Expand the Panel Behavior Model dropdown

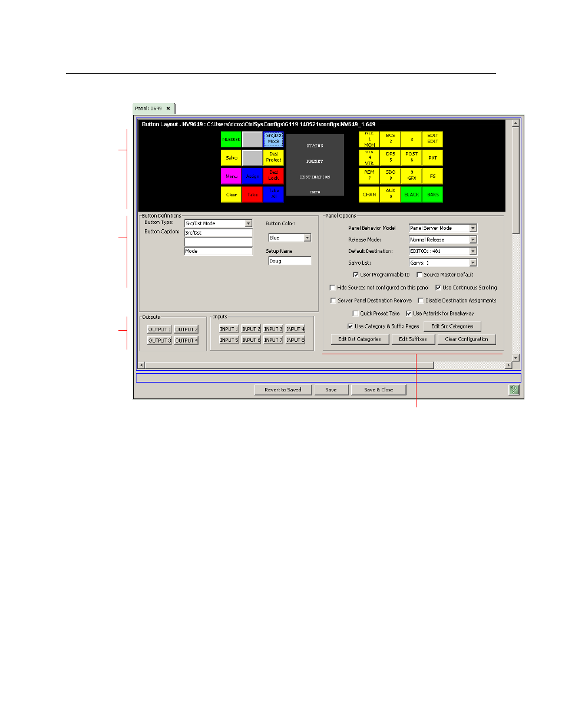[x=472, y=228]
